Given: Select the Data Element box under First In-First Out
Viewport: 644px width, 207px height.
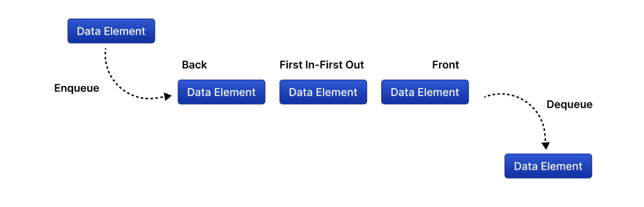Looking at the screenshot, I should point(323,92).
